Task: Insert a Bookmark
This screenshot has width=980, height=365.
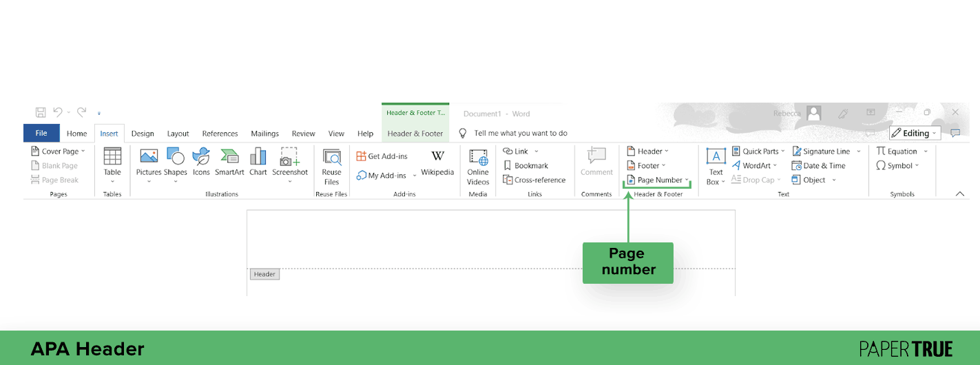Action: (526, 165)
